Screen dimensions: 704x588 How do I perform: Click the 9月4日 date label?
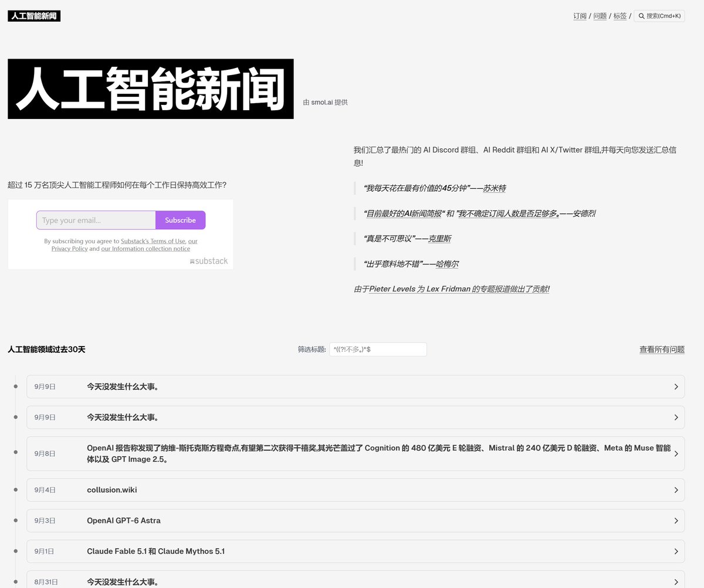[45, 490]
